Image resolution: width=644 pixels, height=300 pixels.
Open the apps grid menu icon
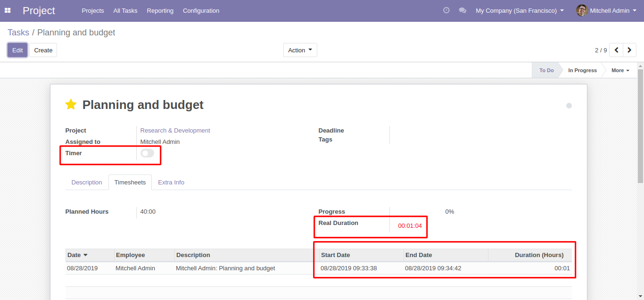(8, 10)
